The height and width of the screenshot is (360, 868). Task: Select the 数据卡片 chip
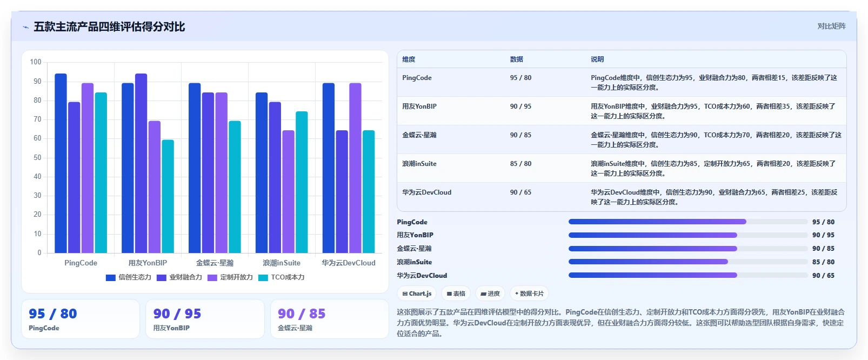coord(529,294)
